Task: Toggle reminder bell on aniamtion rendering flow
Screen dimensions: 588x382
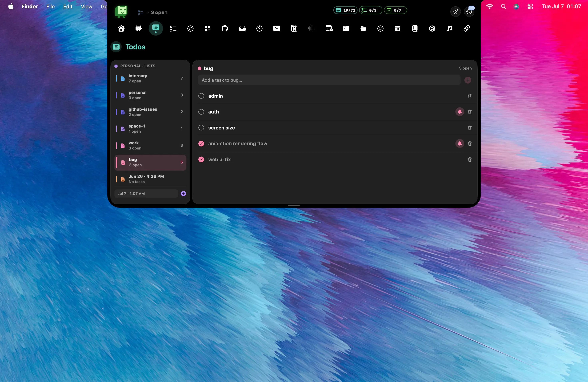Action: click(460, 144)
